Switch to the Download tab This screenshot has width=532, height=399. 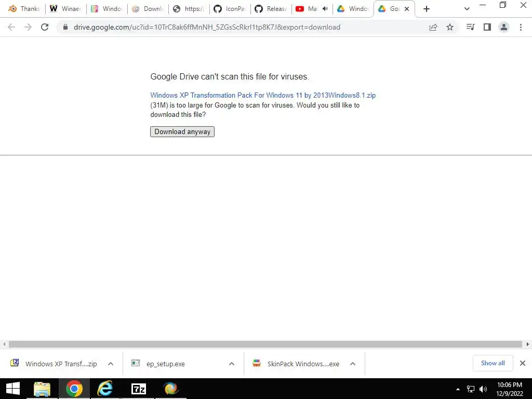tap(148, 9)
